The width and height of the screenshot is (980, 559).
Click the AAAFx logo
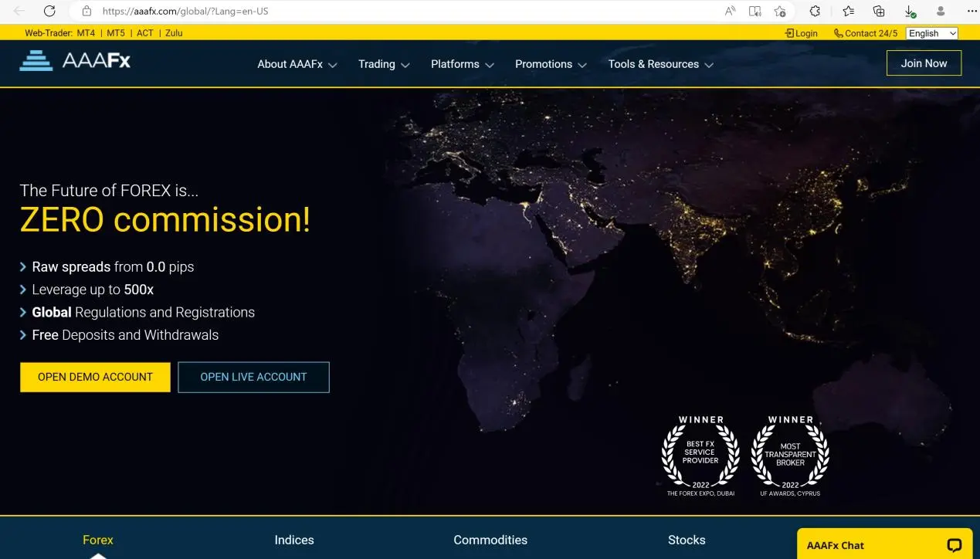75,61
